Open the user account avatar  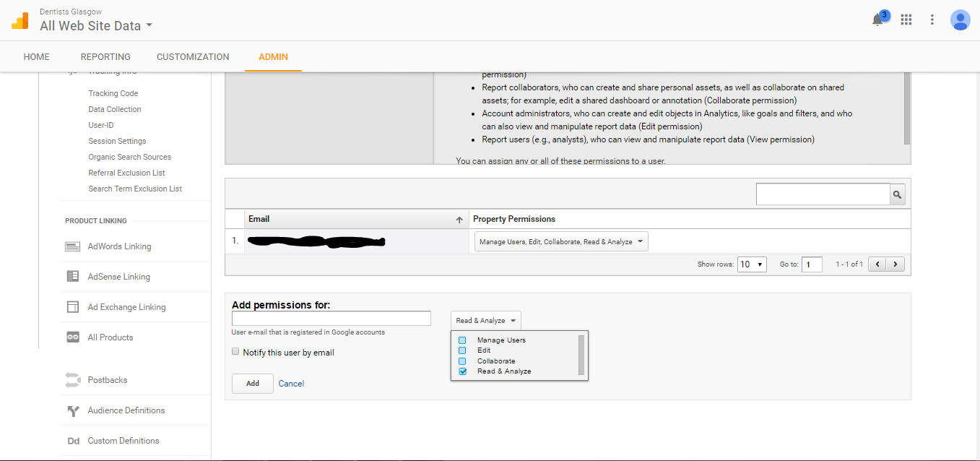[960, 20]
